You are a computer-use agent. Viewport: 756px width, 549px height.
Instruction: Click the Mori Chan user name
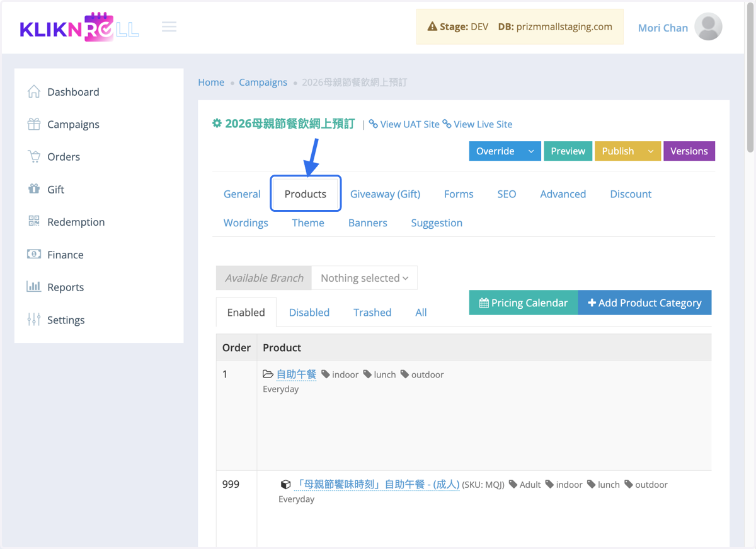tap(663, 28)
